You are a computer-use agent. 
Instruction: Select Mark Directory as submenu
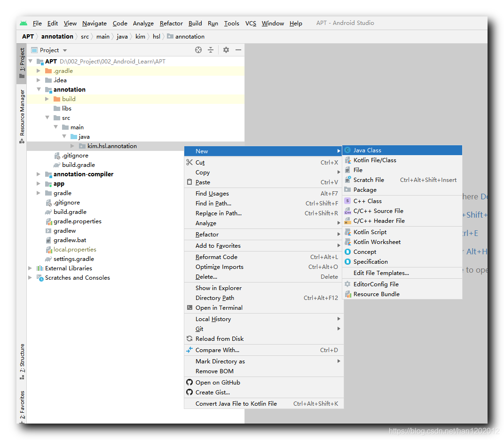coord(264,361)
